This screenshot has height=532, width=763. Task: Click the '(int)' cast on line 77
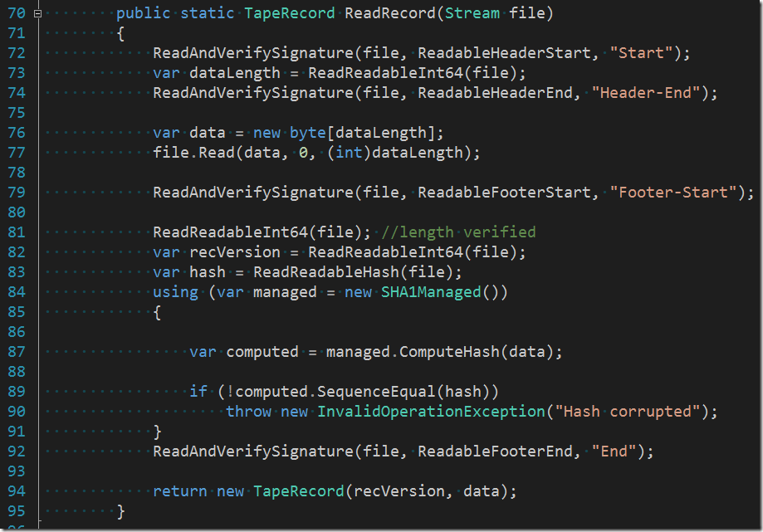click(349, 153)
